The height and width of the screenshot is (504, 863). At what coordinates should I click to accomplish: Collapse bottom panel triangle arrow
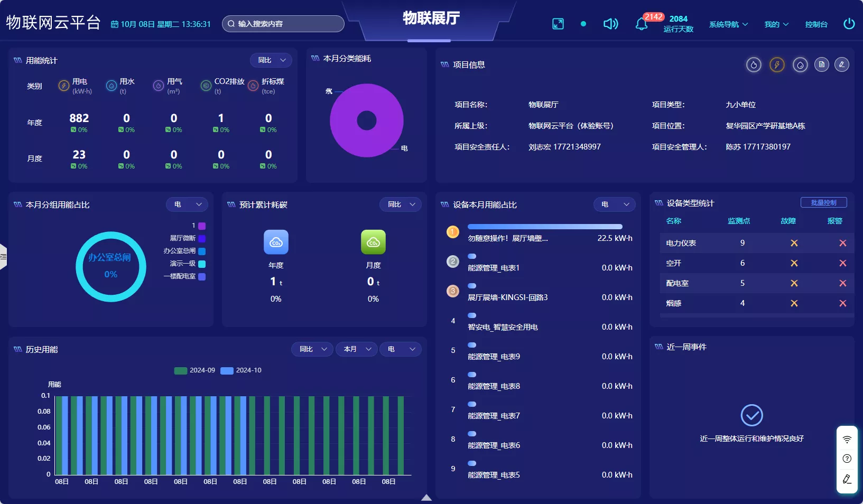(426, 498)
